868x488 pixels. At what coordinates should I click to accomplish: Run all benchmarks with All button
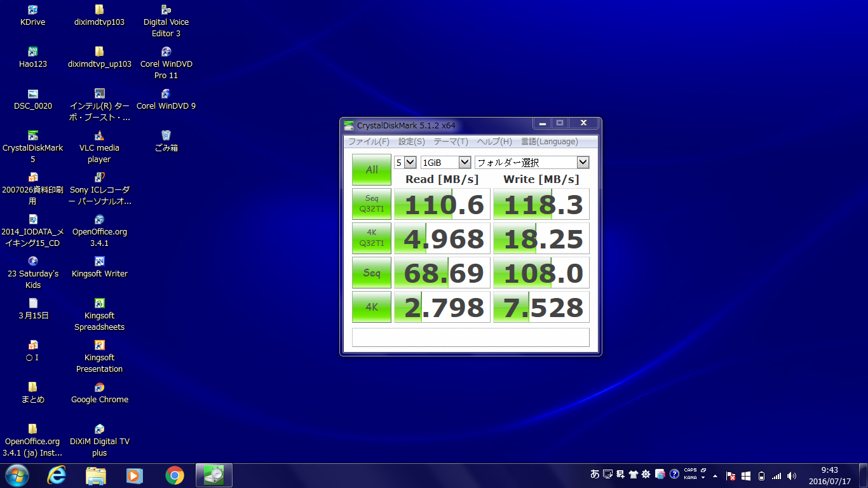[372, 170]
